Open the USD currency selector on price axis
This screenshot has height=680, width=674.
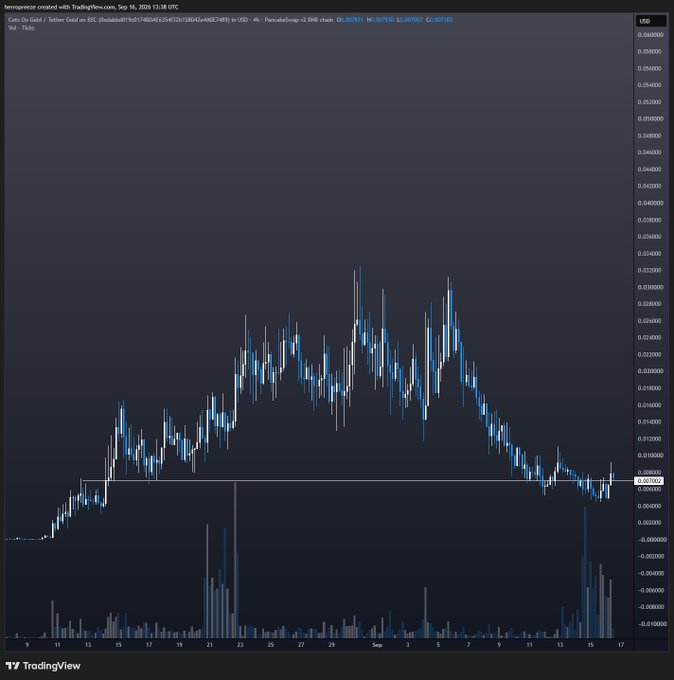[651, 21]
